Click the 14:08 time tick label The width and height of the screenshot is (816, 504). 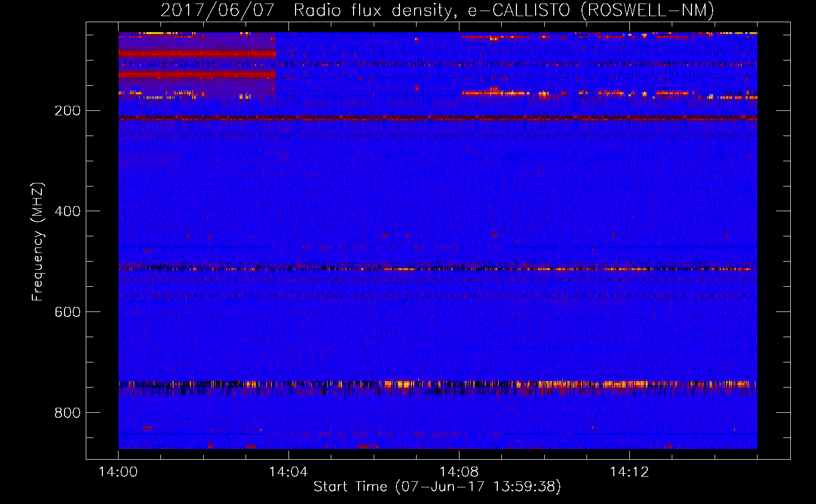click(x=459, y=472)
